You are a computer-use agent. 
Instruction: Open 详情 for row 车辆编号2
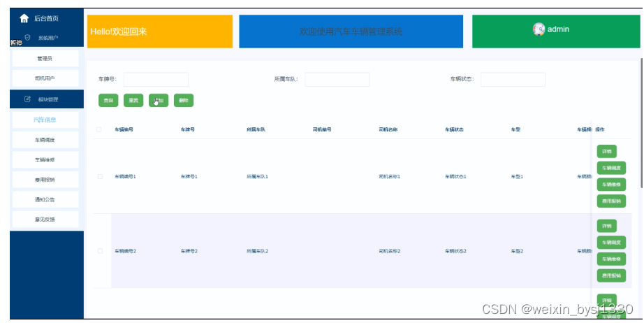coord(606,226)
